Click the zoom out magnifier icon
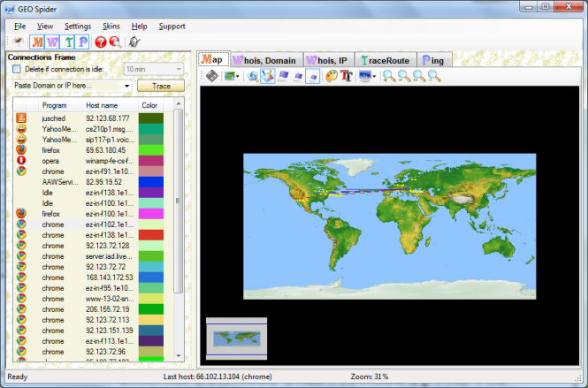This screenshot has width=588, height=388. [404, 76]
